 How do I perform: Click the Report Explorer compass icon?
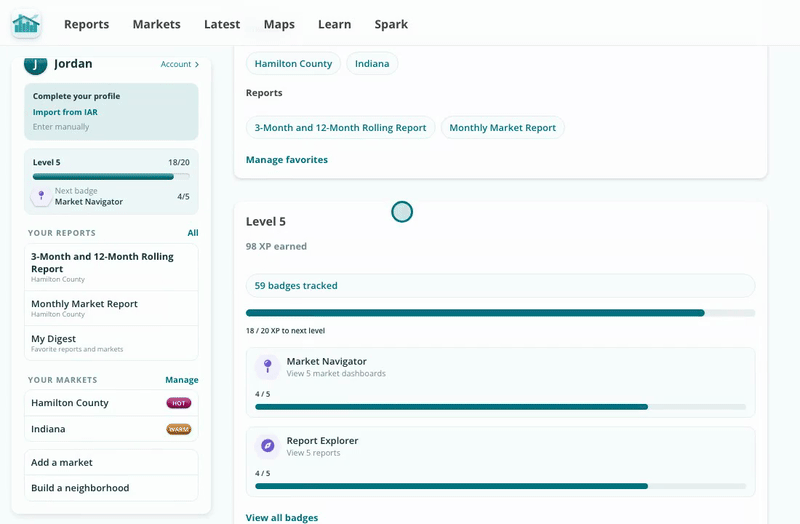(267, 445)
